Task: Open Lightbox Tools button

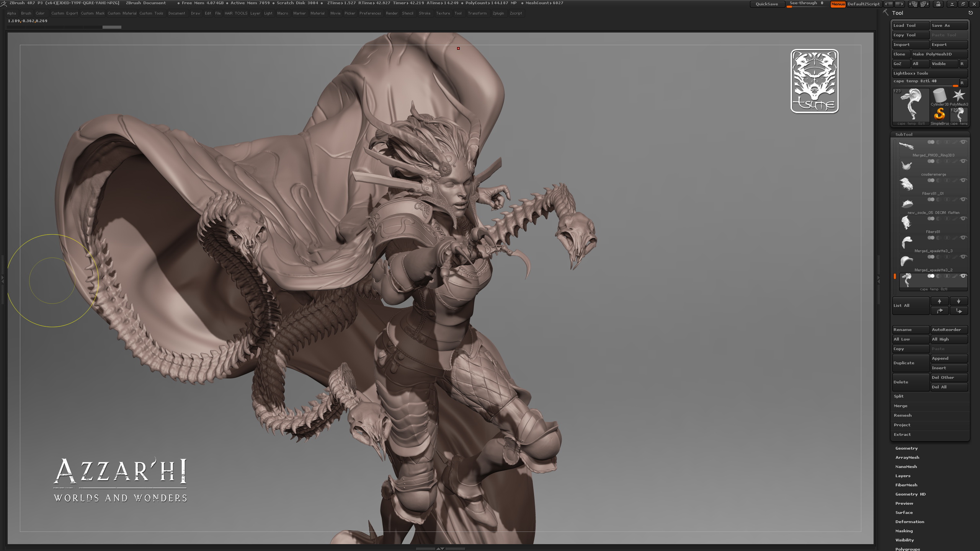Action: tap(930, 73)
